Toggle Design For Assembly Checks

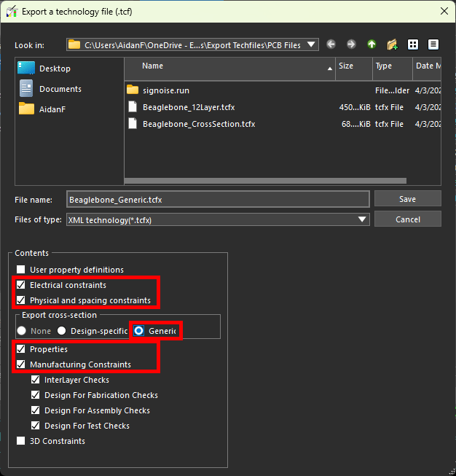(x=36, y=410)
